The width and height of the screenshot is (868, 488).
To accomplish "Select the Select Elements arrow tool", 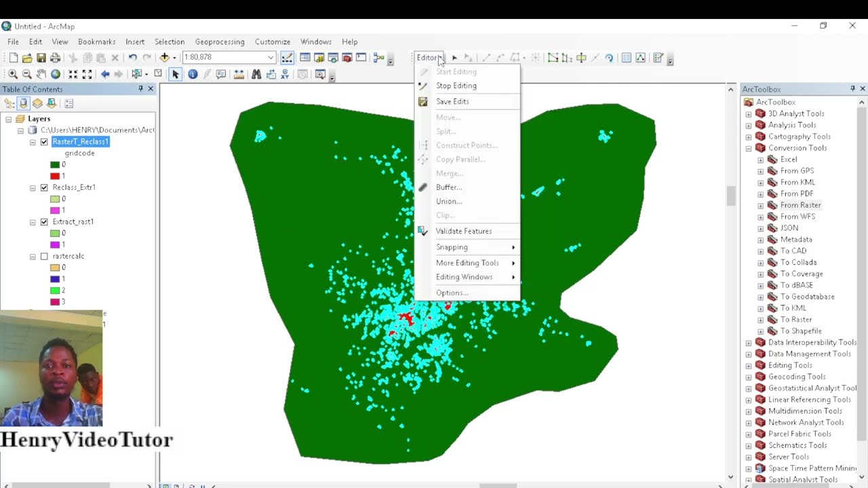I will click(176, 75).
